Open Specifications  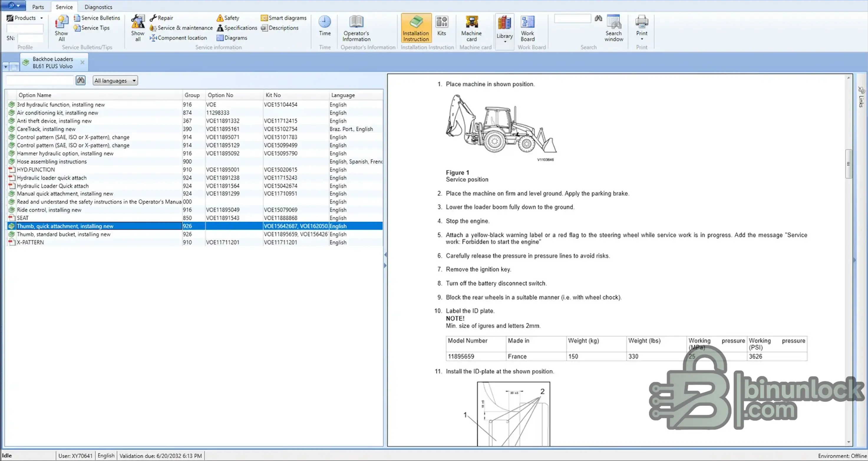(x=237, y=28)
